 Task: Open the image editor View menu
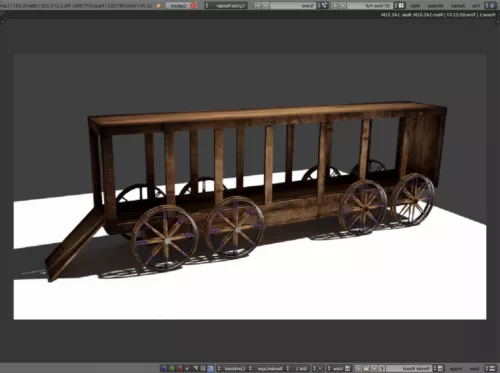click(x=474, y=369)
